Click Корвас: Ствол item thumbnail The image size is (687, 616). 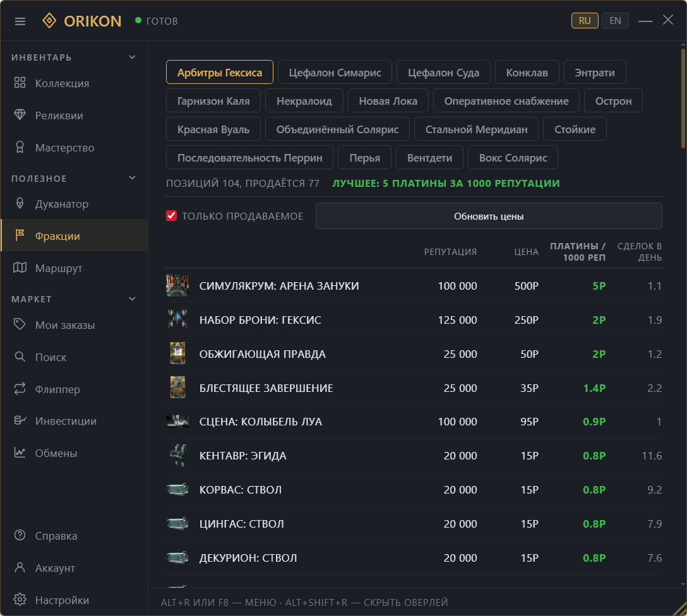click(x=177, y=489)
